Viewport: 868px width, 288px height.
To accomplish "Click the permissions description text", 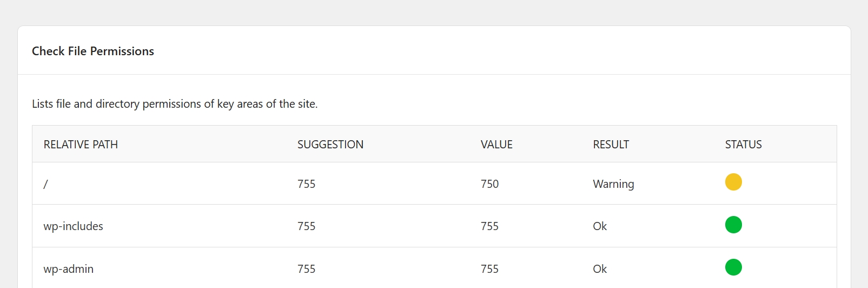I will pyautogui.click(x=175, y=104).
